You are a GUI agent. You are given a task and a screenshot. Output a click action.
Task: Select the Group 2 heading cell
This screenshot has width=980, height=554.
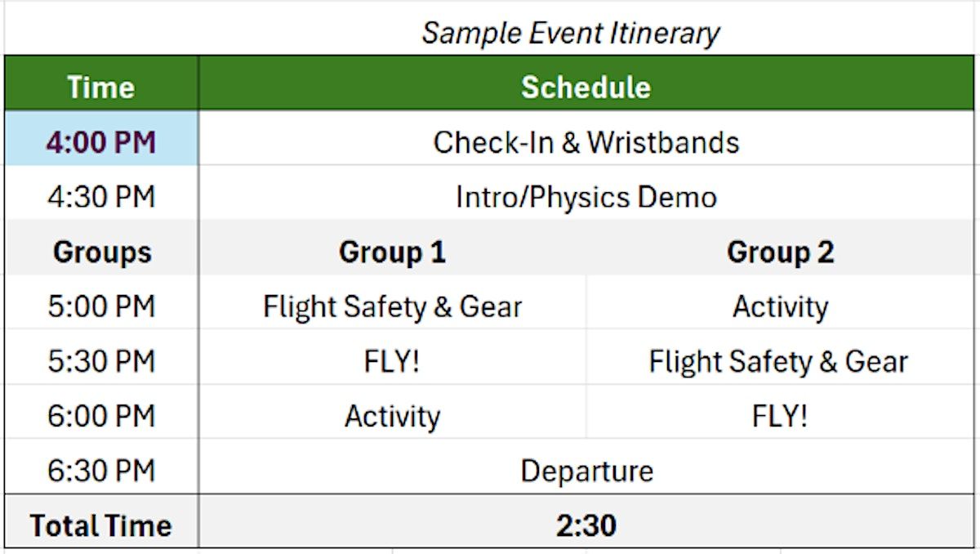(780, 252)
